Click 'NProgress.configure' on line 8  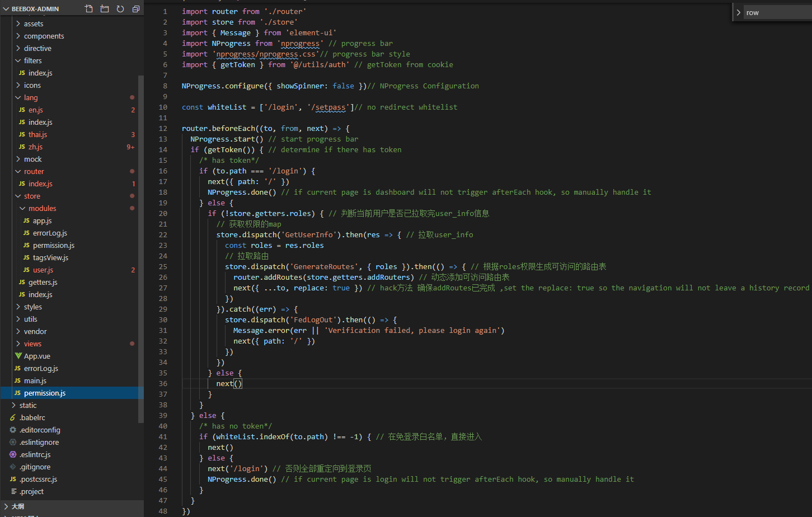click(x=223, y=86)
